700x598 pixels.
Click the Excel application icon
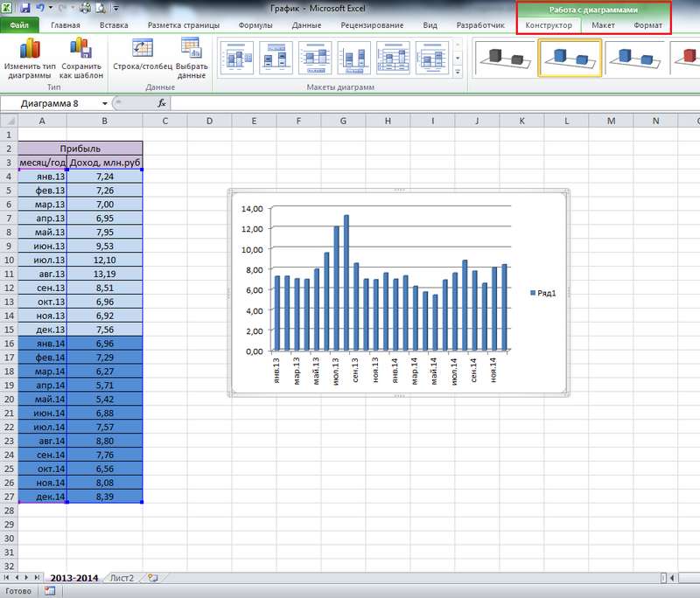click(7, 8)
